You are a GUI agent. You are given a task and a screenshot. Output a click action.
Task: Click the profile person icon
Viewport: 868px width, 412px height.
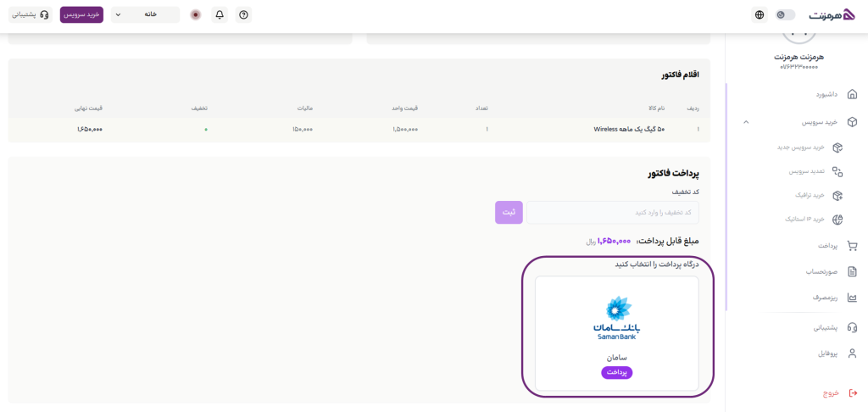click(x=853, y=354)
